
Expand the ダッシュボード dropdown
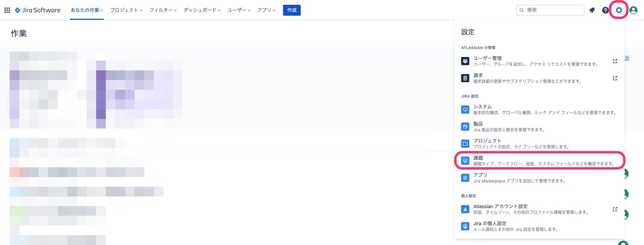(202, 10)
